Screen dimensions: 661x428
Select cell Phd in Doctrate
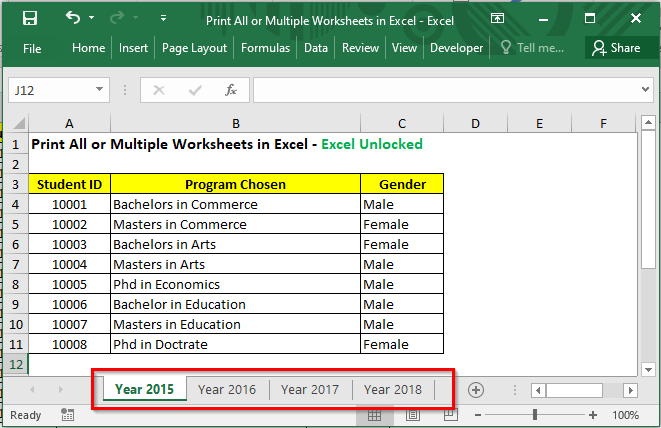(x=236, y=345)
